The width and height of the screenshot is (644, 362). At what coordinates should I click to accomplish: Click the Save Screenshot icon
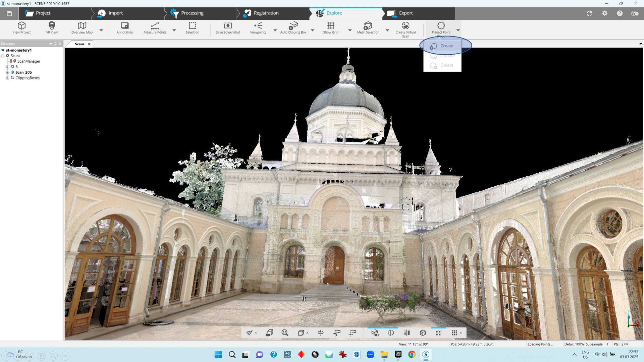[228, 27]
